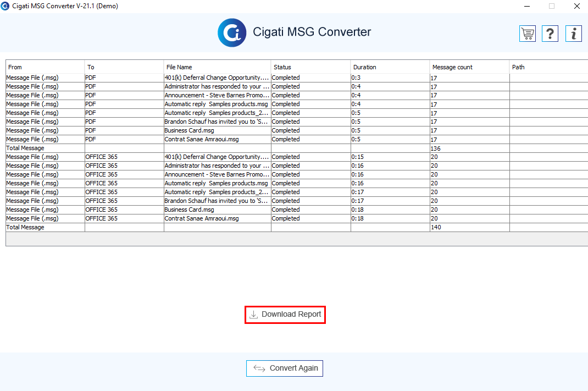The height and width of the screenshot is (391, 588).
Task: Select PDF row file '401(k) Deferral Change Opportunity'
Action: click(x=217, y=78)
